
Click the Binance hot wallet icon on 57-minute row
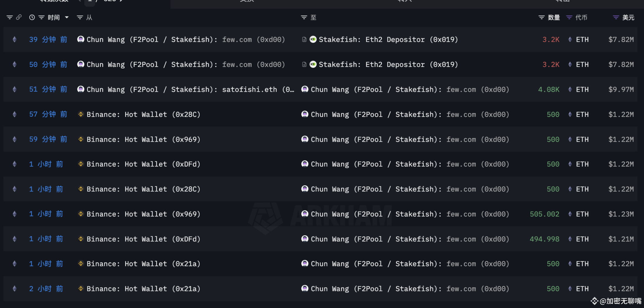click(x=81, y=114)
